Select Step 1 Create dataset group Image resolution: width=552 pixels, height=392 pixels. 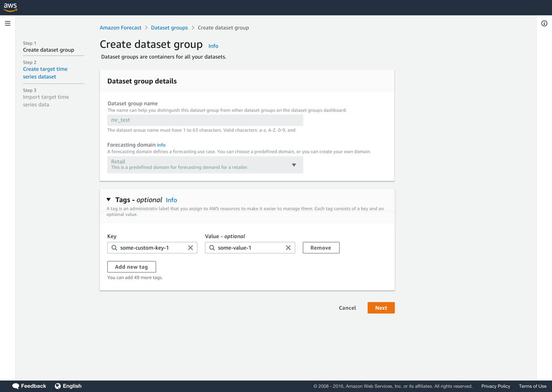click(49, 50)
